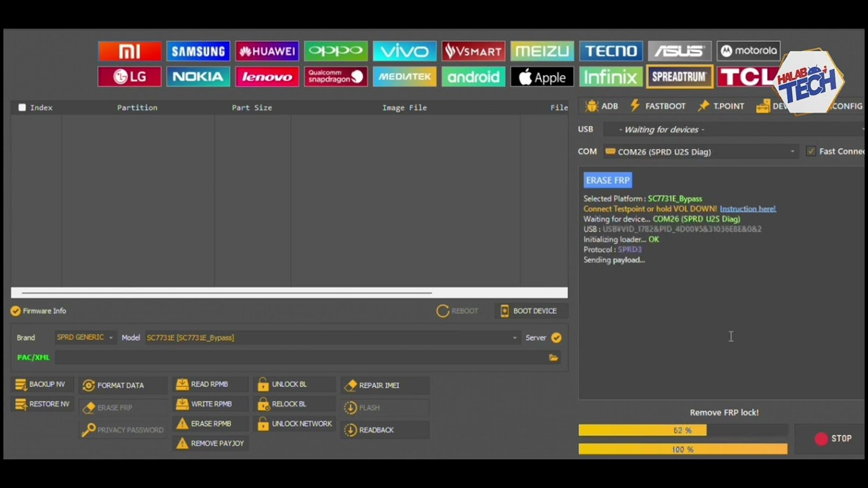Choose the Samsung brand tile

pyautogui.click(x=198, y=51)
